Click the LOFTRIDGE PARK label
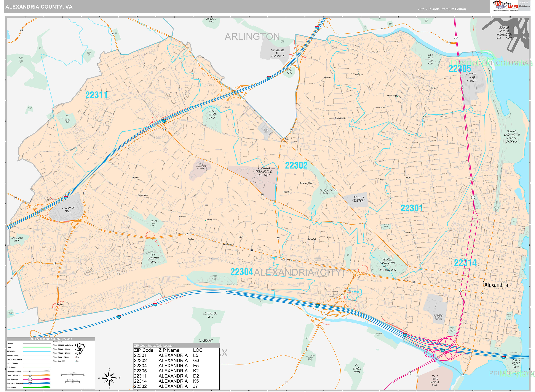 click(x=210, y=315)
